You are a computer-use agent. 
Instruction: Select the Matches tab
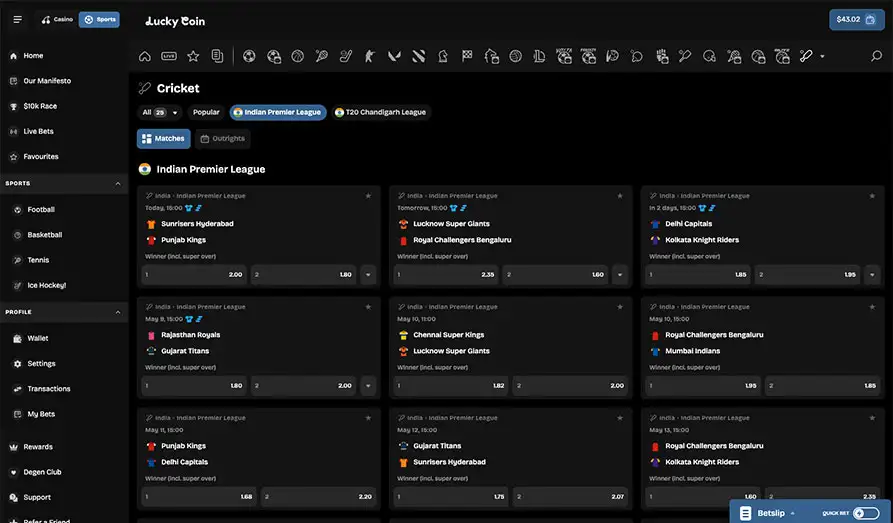pyautogui.click(x=163, y=138)
